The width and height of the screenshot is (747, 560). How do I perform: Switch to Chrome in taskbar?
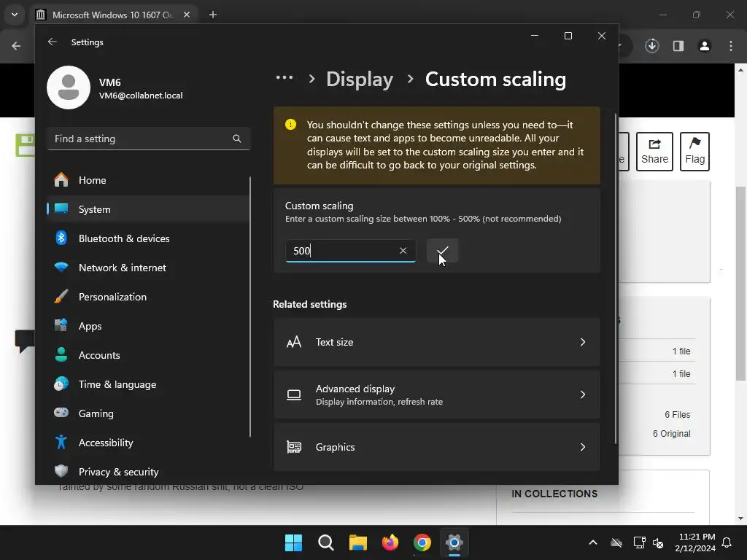pos(422,542)
